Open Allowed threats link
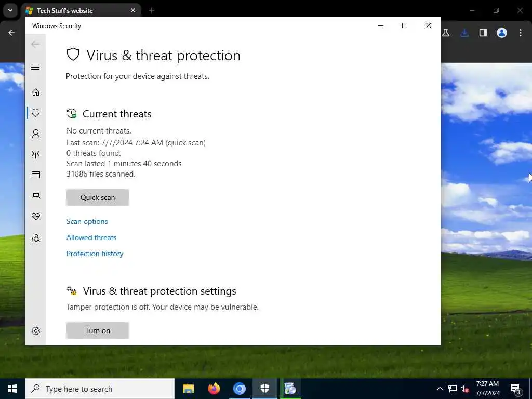532x399 pixels. click(x=91, y=237)
